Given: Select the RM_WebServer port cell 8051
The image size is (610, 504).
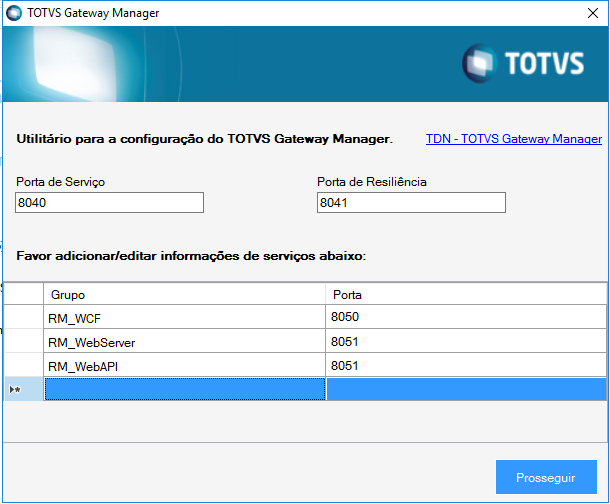Looking at the screenshot, I should (x=466, y=341).
